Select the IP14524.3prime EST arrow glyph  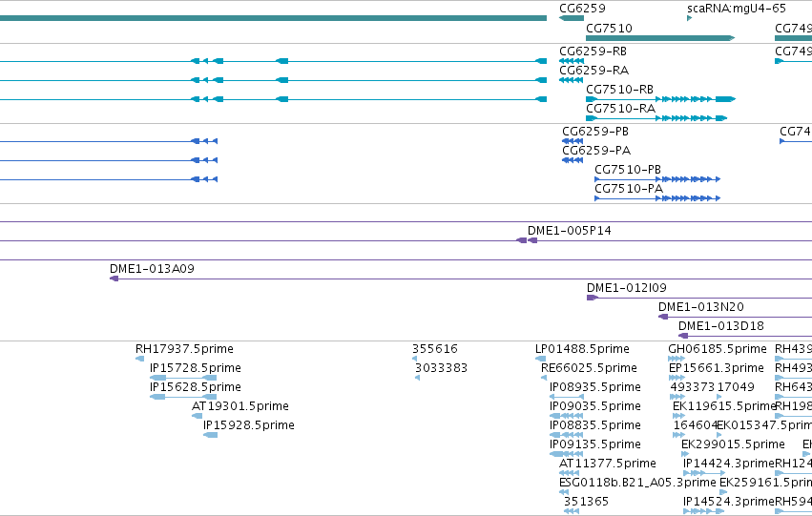(x=703, y=511)
